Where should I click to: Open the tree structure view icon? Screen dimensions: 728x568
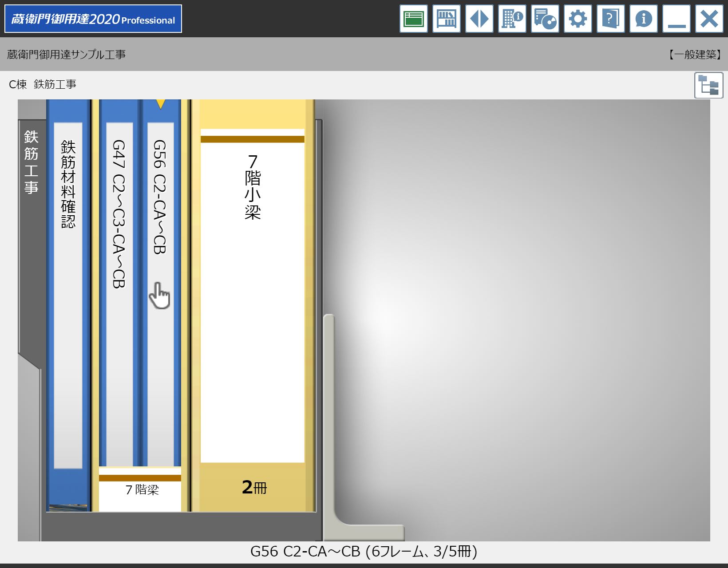coord(709,85)
